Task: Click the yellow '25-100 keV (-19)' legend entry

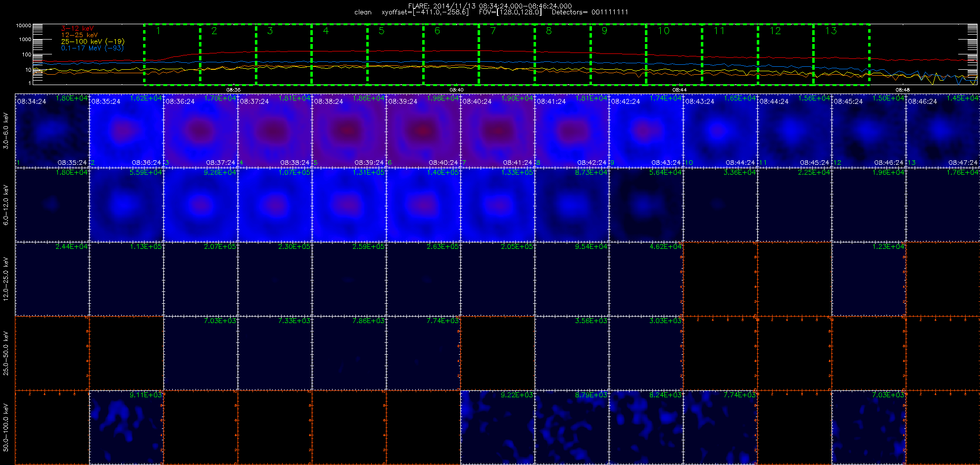Action: click(93, 42)
